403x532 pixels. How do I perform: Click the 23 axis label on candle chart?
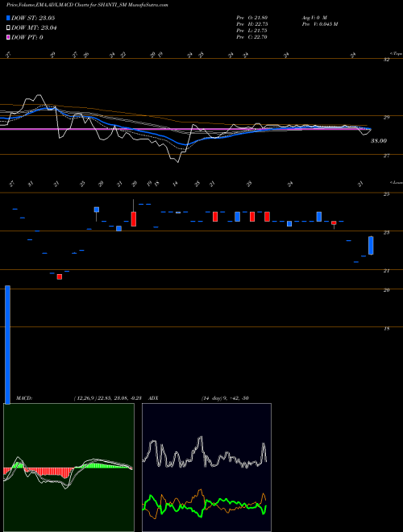click(x=386, y=233)
